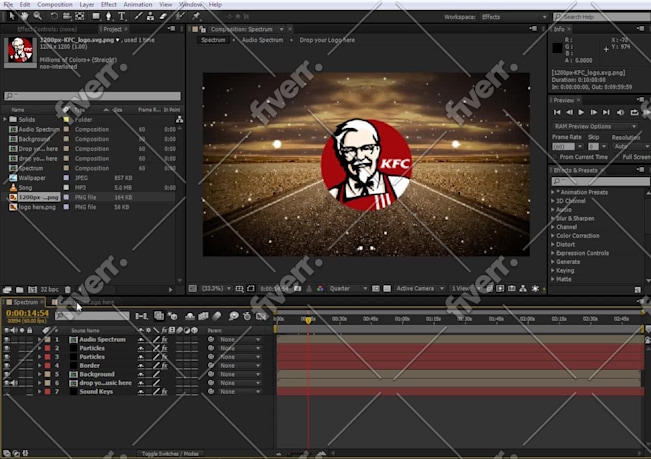
Task: Delete selected item with the trash icon
Action: point(68,289)
